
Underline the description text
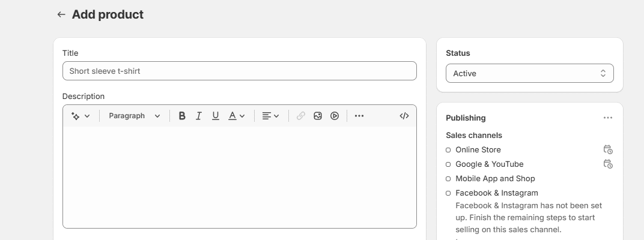tap(215, 116)
